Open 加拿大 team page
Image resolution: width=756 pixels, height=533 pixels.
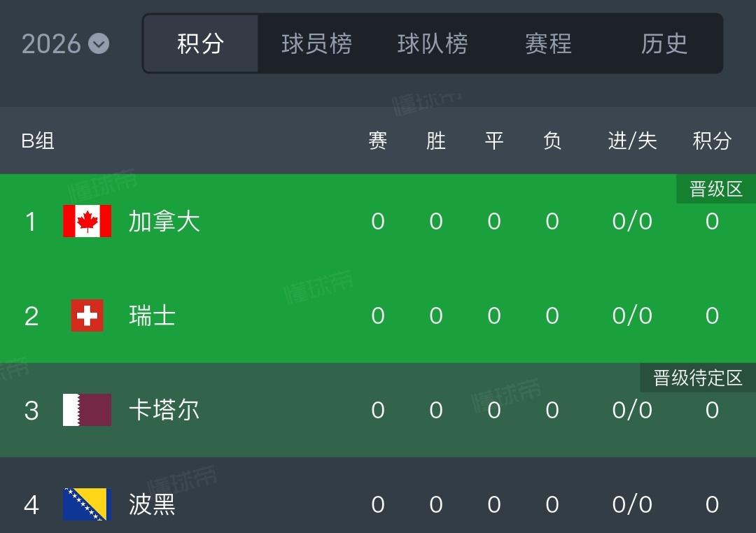pyautogui.click(x=165, y=221)
